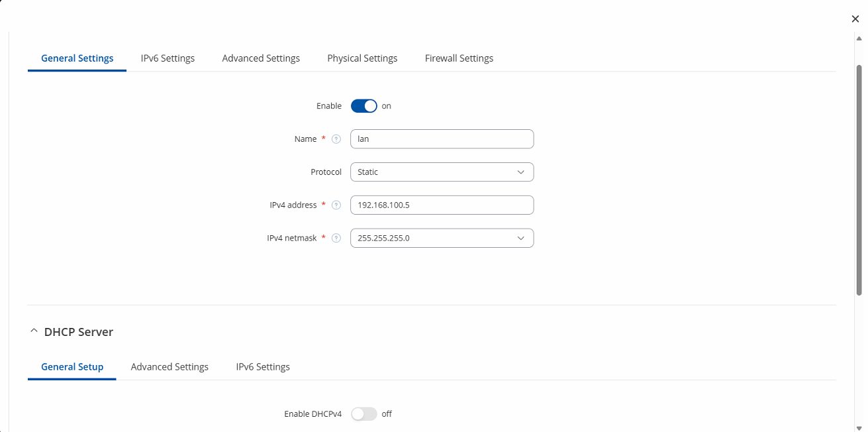
Task: Open the Protocol dropdown
Action: pyautogui.click(x=442, y=172)
